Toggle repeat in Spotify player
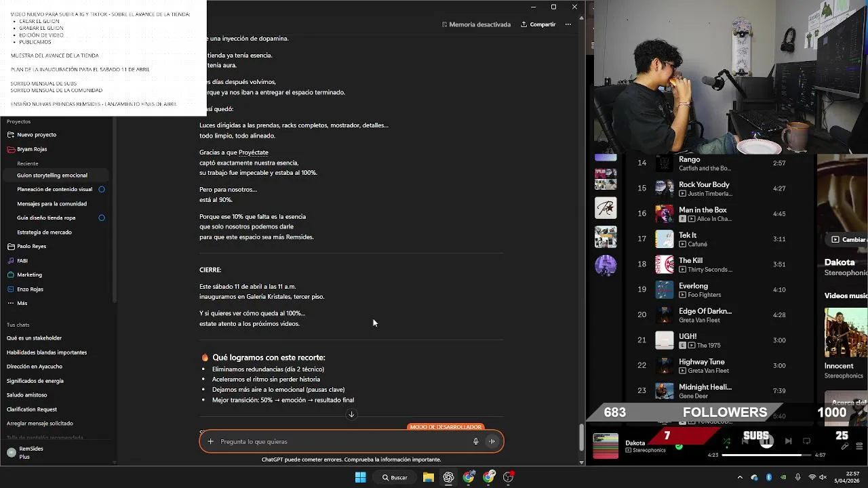This screenshot has width=868, height=488. tap(806, 441)
